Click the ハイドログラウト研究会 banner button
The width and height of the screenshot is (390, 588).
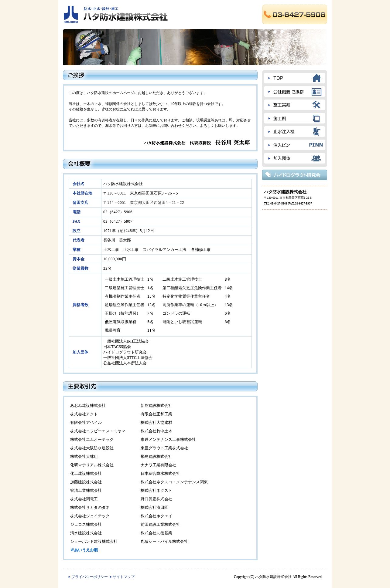pyautogui.click(x=295, y=175)
